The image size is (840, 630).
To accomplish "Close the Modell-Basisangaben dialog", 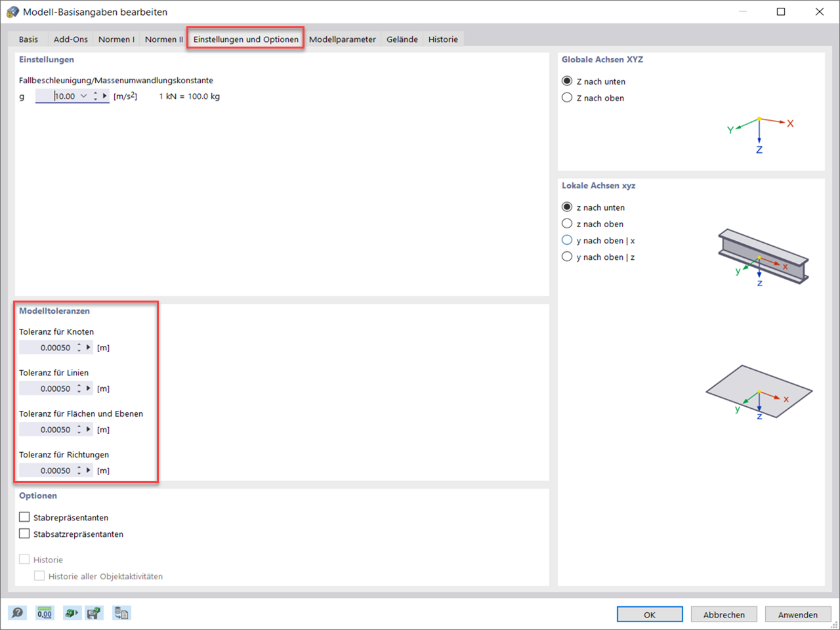I will tap(820, 12).
